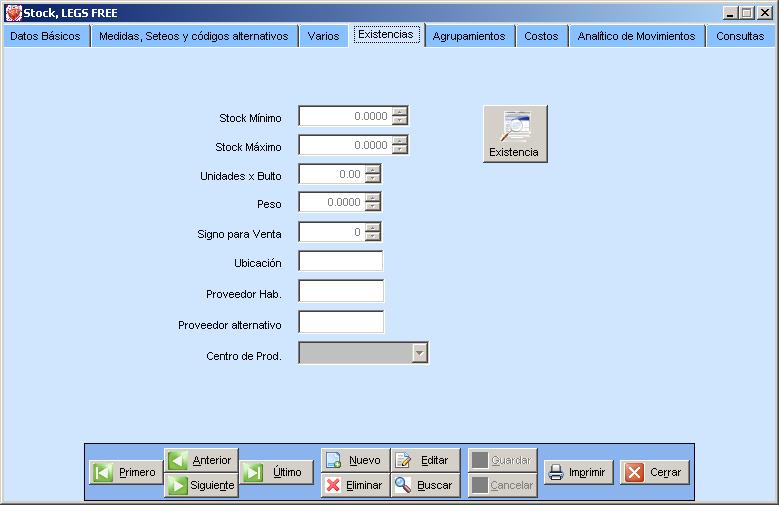Open the Existencia lookup icon button
The image size is (779, 505).
click(515, 134)
